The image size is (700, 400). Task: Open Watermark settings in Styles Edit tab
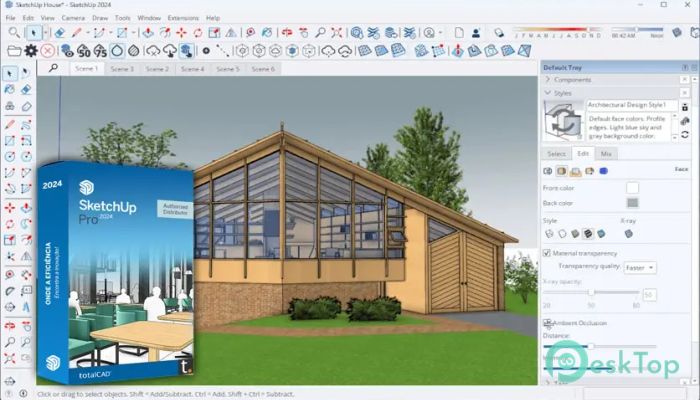click(589, 171)
